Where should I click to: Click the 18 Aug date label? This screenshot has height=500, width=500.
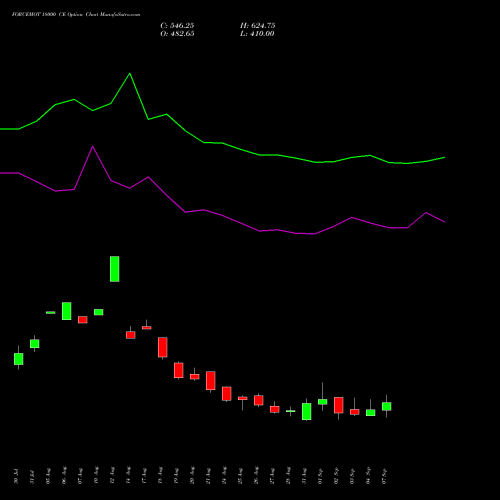tap(160, 476)
